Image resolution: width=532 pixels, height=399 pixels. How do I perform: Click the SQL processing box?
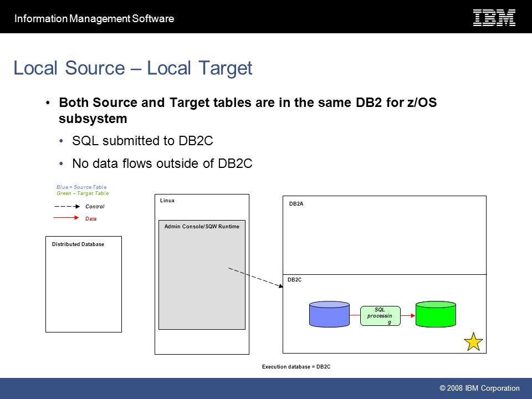(x=380, y=316)
